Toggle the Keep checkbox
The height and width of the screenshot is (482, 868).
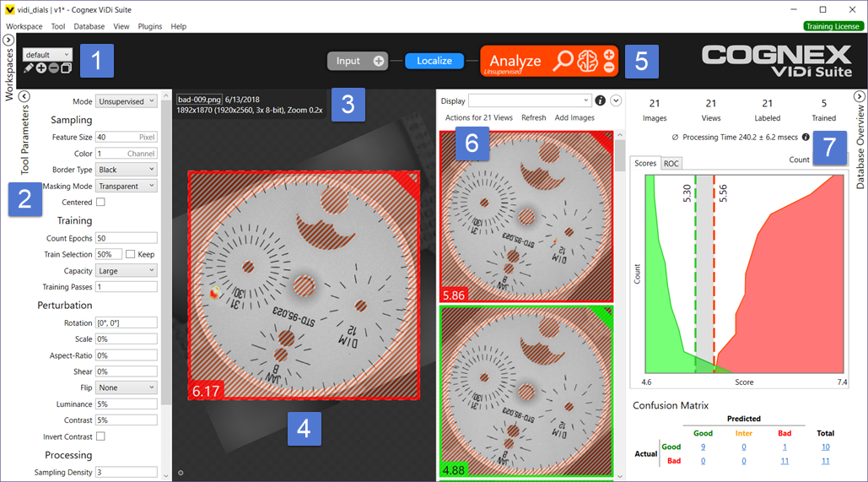[130, 254]
